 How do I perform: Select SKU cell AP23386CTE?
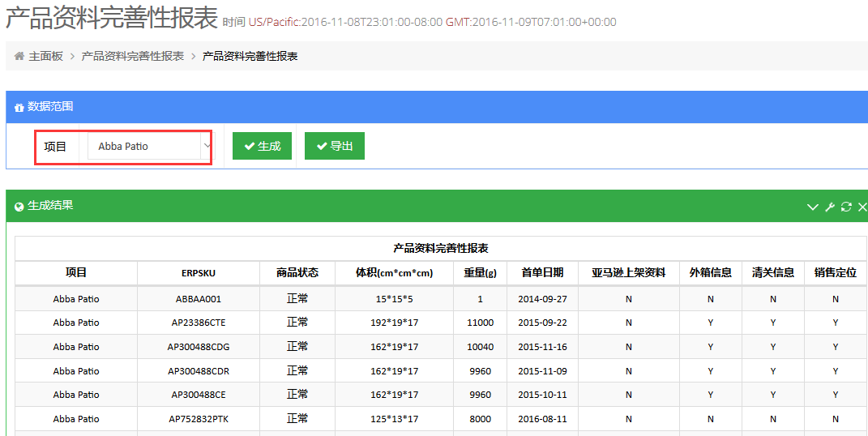[199, 323]
